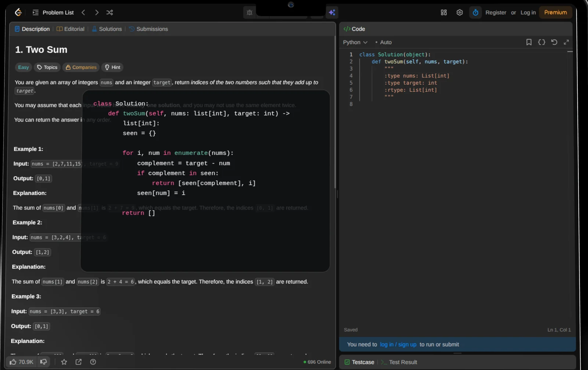Click the description panel scrollbar

click(335, 112)
